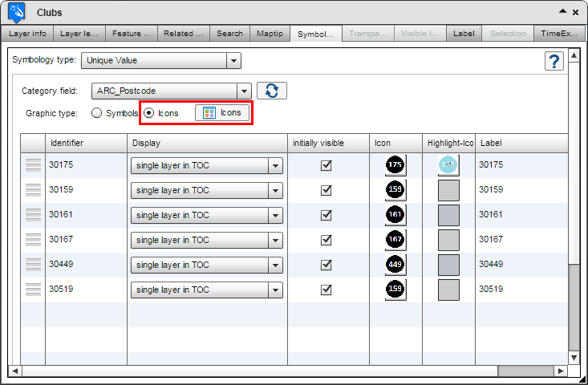
Task: Switch to the Layer le... tab
Action: [x=79, y=34]
